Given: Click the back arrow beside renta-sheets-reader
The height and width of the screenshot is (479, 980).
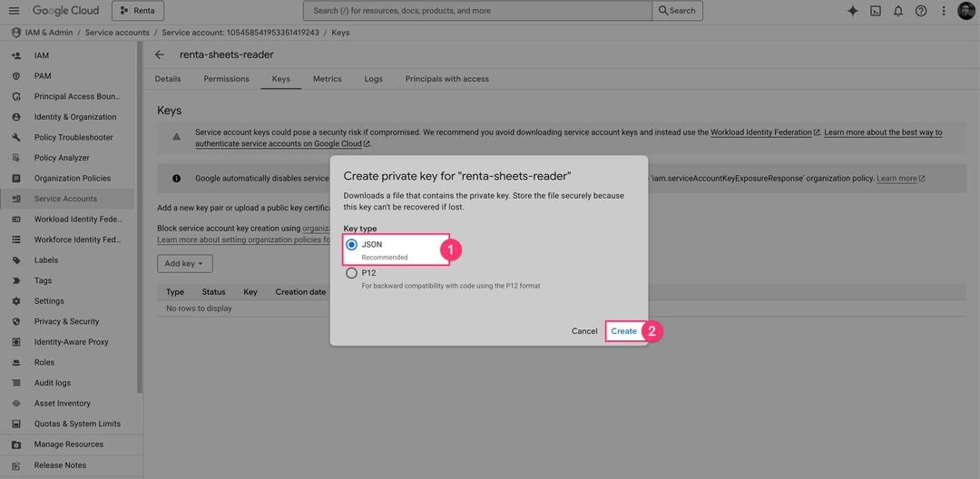Looking at the screenshot, I should pos(160,54).
